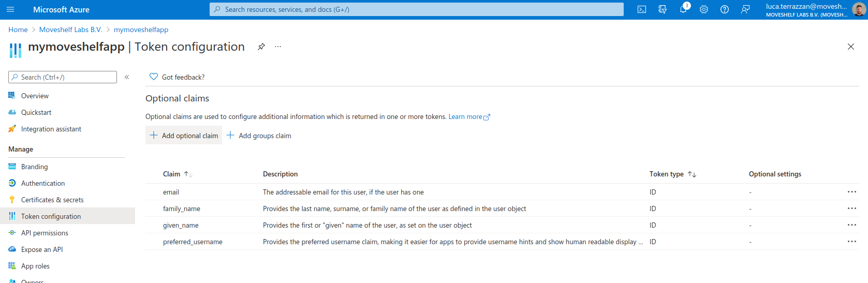This screenshot has height=283, width=868.
Task: Open Quickstart in the sidebar
Action: point(36,112)
